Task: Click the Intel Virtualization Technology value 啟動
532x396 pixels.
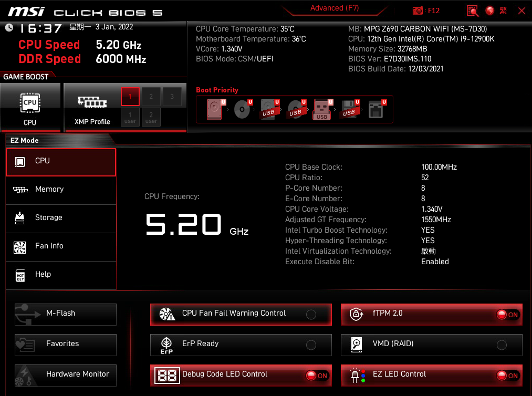Action: tap(429, 251)
